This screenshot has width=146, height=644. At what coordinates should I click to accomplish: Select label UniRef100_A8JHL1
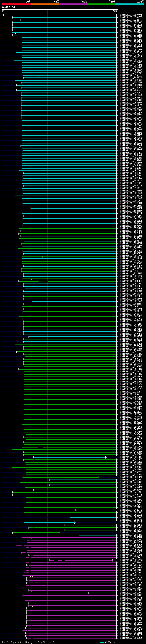(x=131, y=281)
